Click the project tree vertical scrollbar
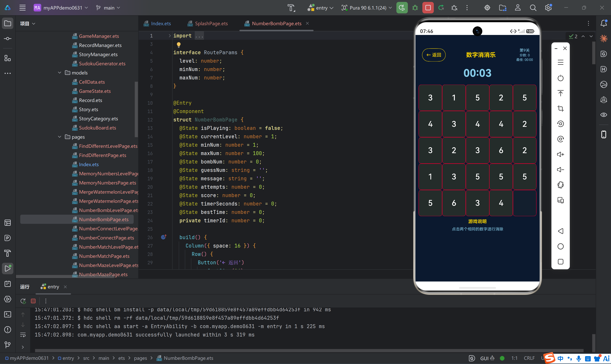 click(136, 109)
